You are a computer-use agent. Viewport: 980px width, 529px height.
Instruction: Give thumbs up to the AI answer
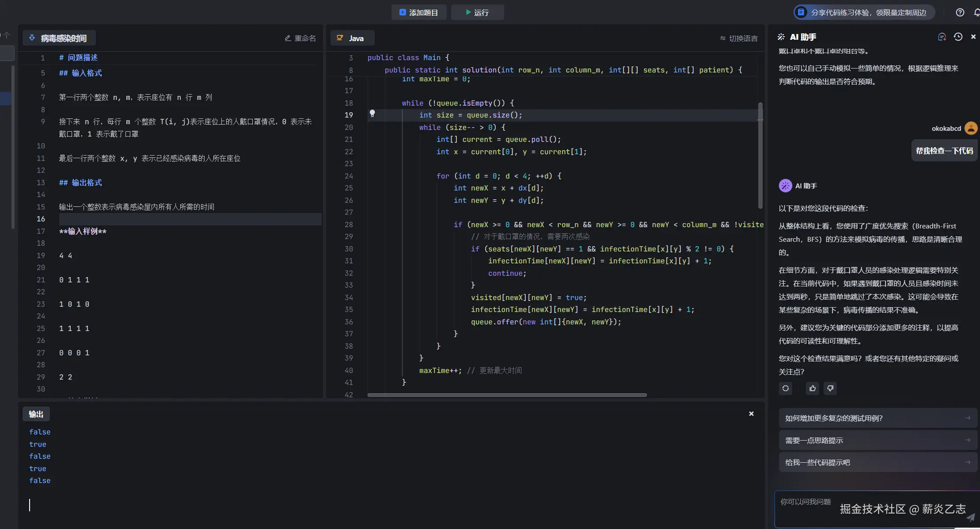[812, 388]
